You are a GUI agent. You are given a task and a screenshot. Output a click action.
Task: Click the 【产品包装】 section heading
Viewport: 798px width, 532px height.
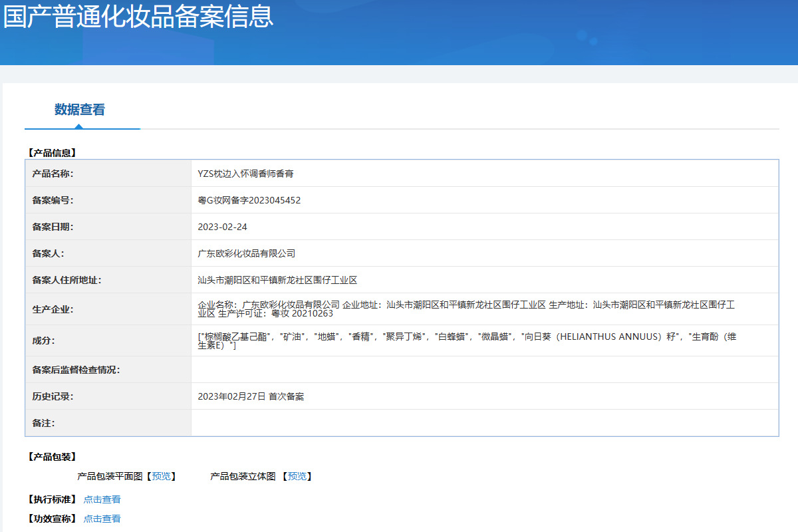click(x=52, y=457)
